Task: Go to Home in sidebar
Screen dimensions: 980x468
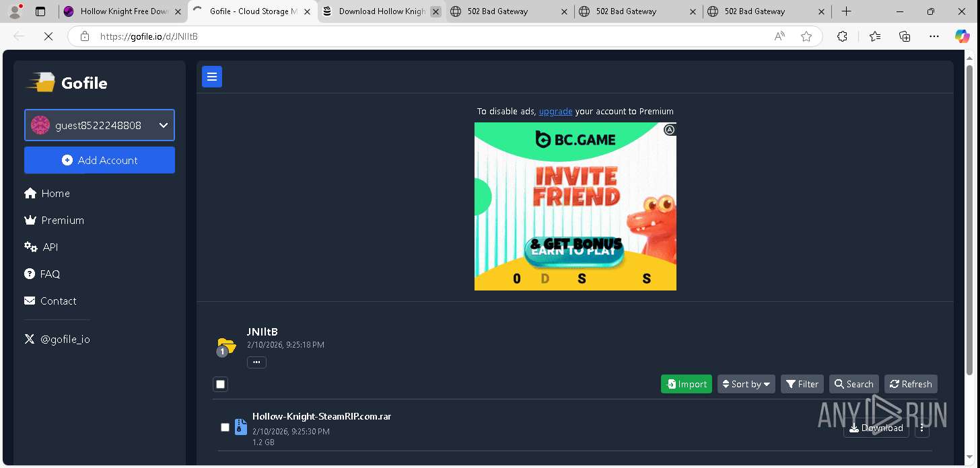Action: click(x=47, y=194)
